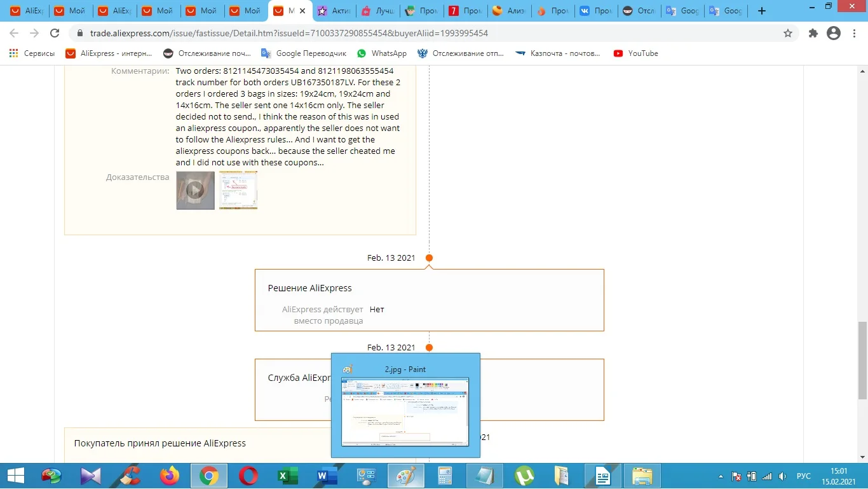Open the screenshot evidence thumbnail
This screenshot has height=489, width=868.
point(238,190)
